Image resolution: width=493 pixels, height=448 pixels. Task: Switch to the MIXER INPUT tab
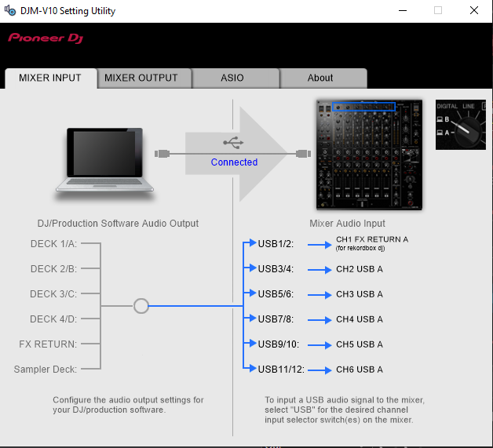(x=50, y=78)
